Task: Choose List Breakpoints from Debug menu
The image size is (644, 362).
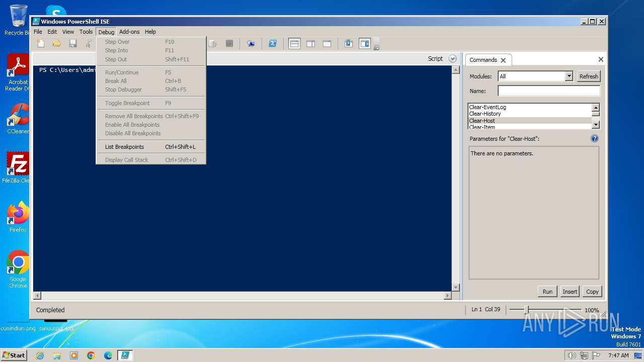Action: pos(151,147)
